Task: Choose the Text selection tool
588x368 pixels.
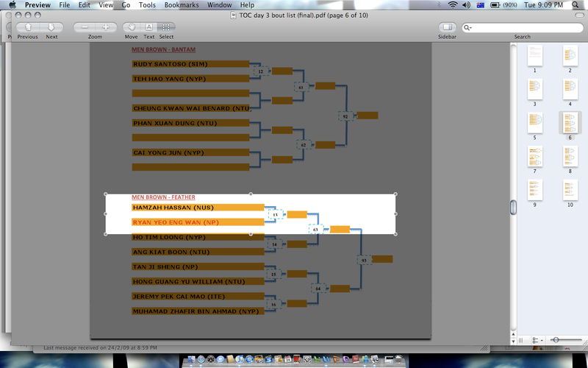Action: pyautogui.click(x=149, y=27)
